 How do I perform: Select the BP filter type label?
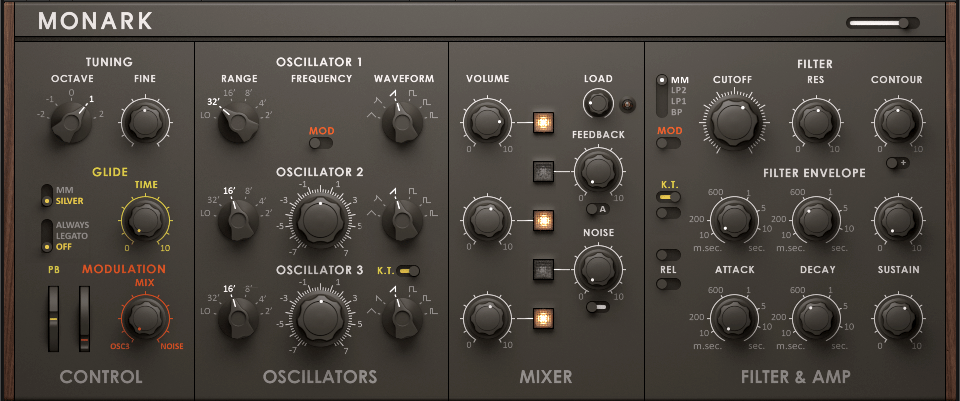tap(677, 111)
